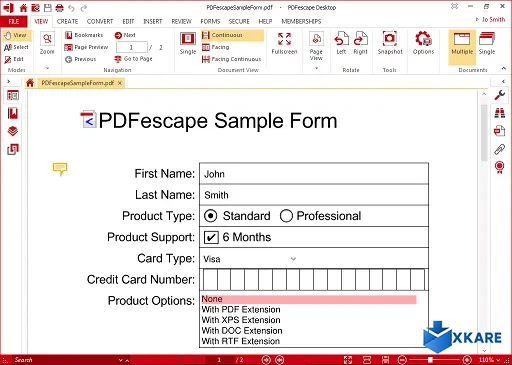Switch to Edit mode
The height and width of the screenshot is (365, 512).
click(14, 59)
